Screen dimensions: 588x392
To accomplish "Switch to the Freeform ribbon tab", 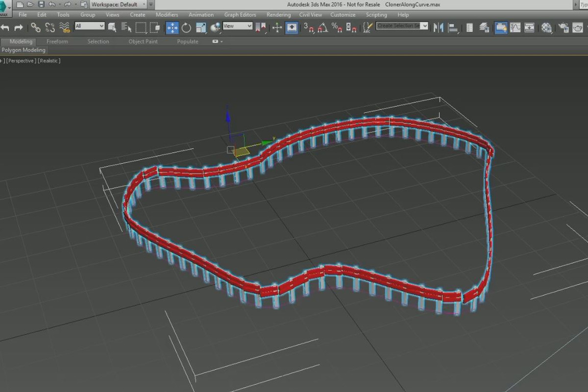I will pos(57,42).
